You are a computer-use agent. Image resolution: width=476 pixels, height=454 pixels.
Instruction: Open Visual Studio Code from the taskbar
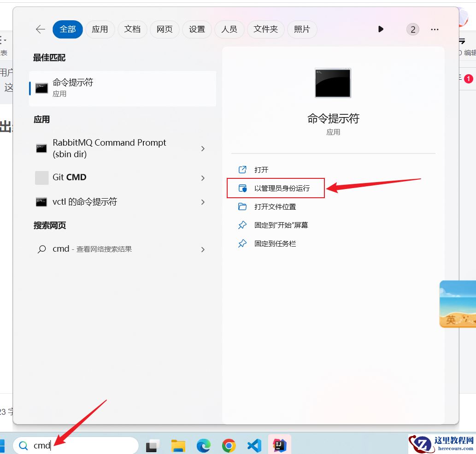click(254, 444)
